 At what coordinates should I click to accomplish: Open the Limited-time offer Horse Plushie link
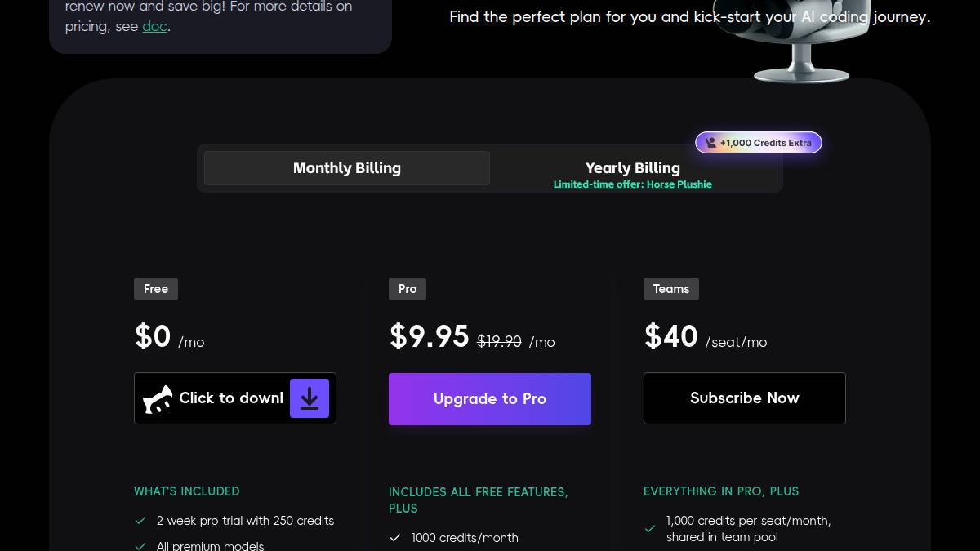coord(633,184)
